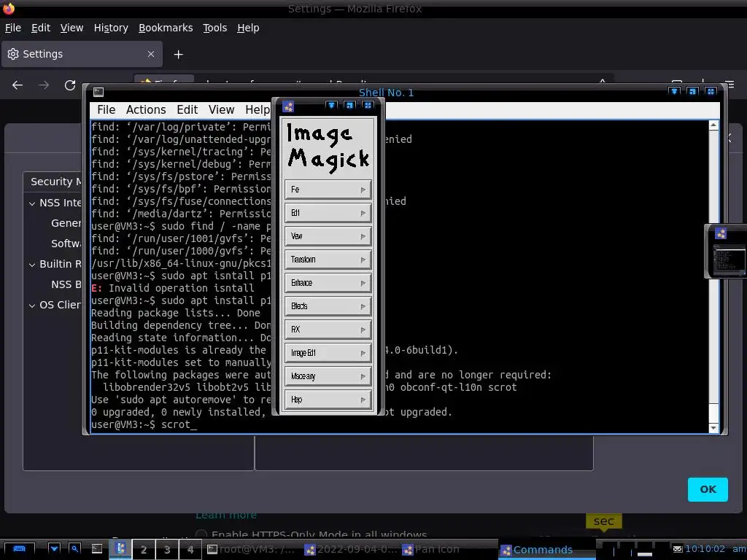This screenshot has width=747, height=560.
Task: Click the taskbar magnifier search icon
Action: click(75, 549)
